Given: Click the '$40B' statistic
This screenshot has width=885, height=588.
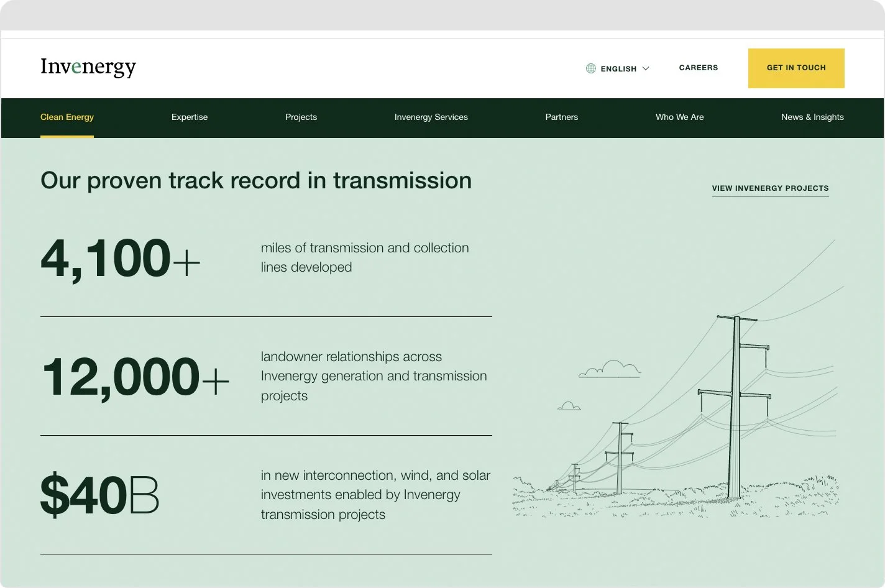Looking at the screenshot, I should [x=99, y=495].
